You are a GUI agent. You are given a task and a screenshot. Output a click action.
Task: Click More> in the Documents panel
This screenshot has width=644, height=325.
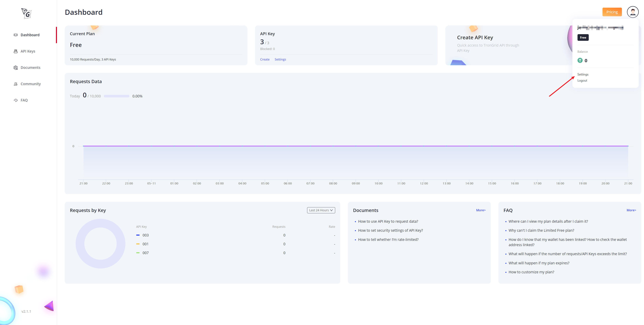point(481,210)
